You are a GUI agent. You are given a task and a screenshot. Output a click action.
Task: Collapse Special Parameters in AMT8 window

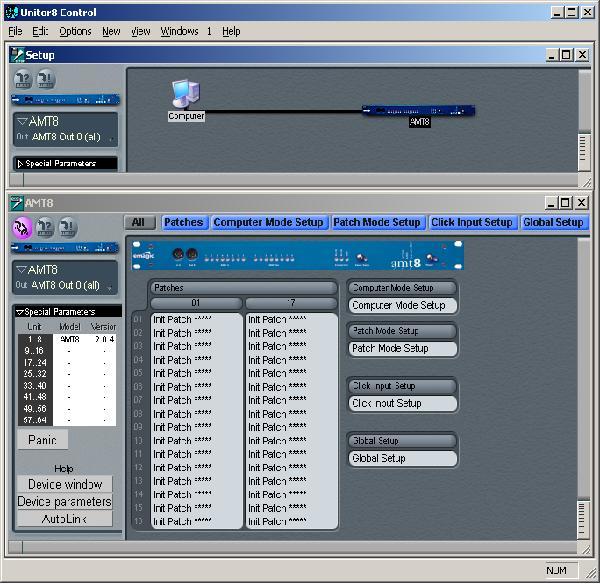pyautogui.click(x=20, y=312)
